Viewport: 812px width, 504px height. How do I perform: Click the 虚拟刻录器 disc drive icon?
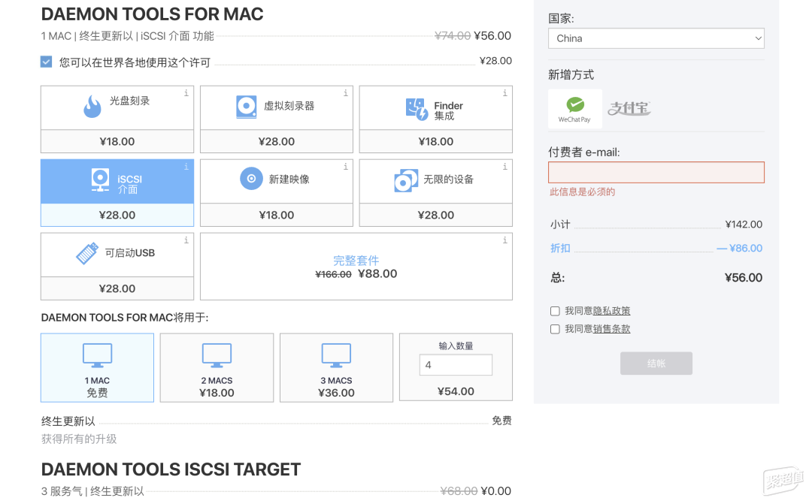(x=247, y=107)
